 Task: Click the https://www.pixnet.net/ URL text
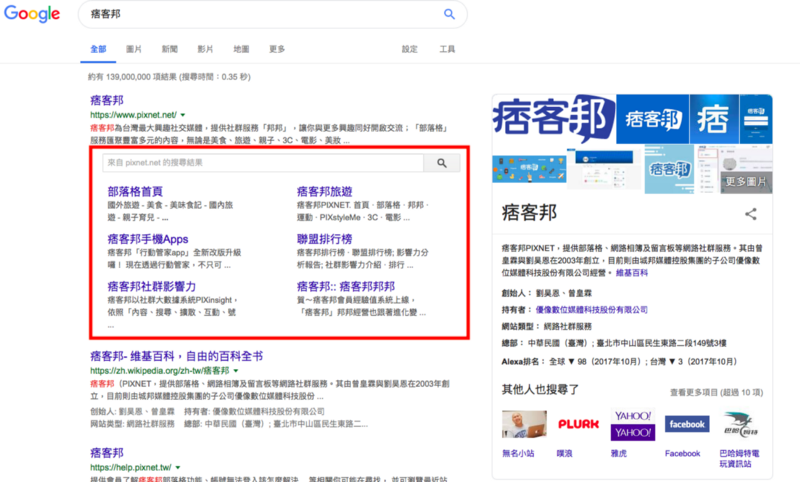point(134,115)
